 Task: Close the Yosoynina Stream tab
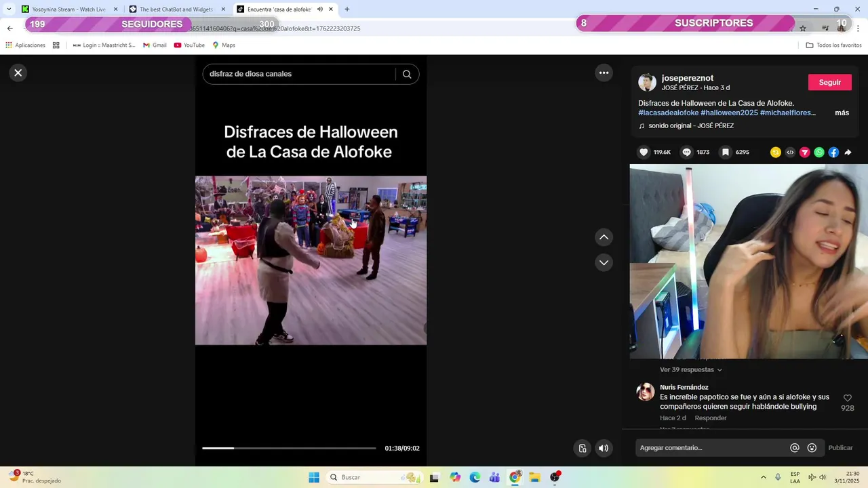point(115,9)
